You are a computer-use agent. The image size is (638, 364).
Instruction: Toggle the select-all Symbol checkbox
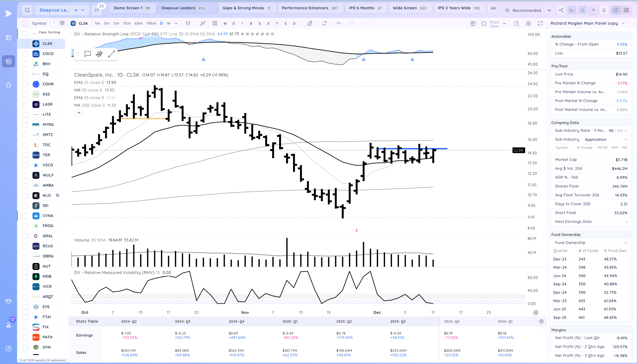click(25, 23)
